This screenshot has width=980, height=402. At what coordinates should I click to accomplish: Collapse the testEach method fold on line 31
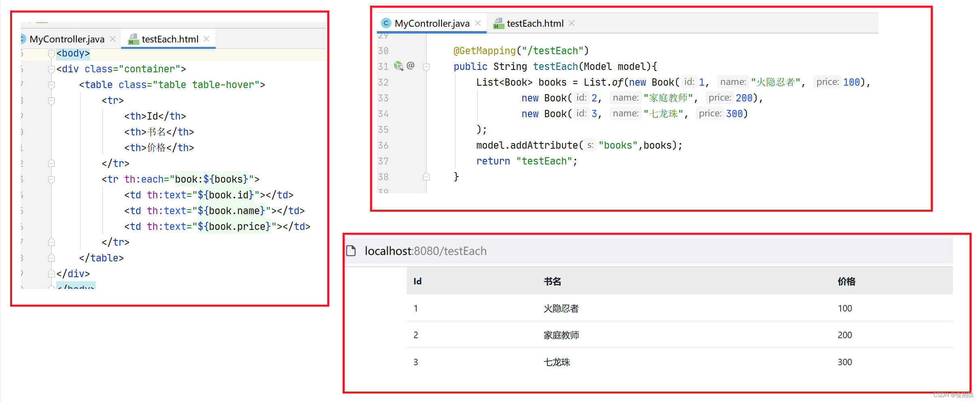click(426, 67)
